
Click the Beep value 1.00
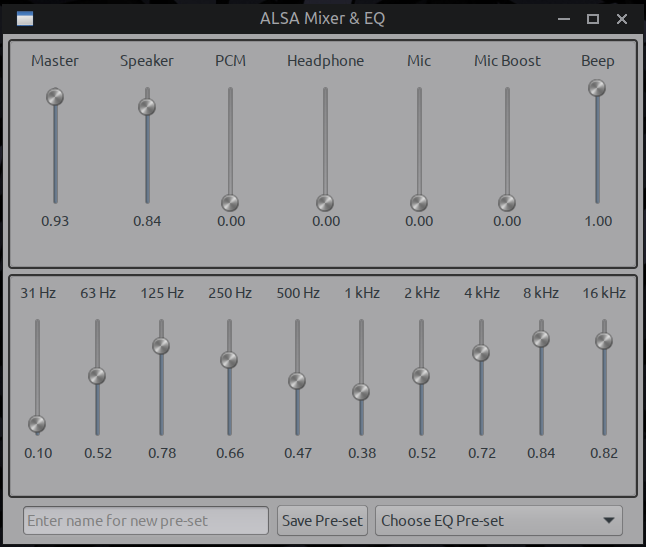tap(598, 221)
